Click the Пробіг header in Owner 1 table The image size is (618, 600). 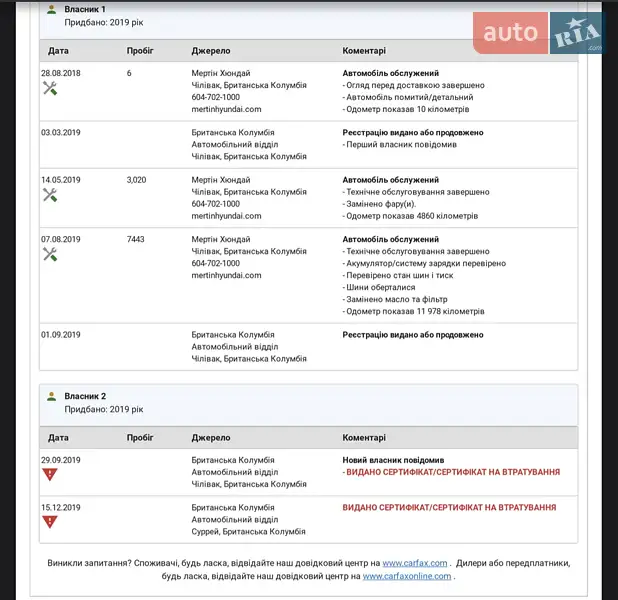[x=140, y=50]
